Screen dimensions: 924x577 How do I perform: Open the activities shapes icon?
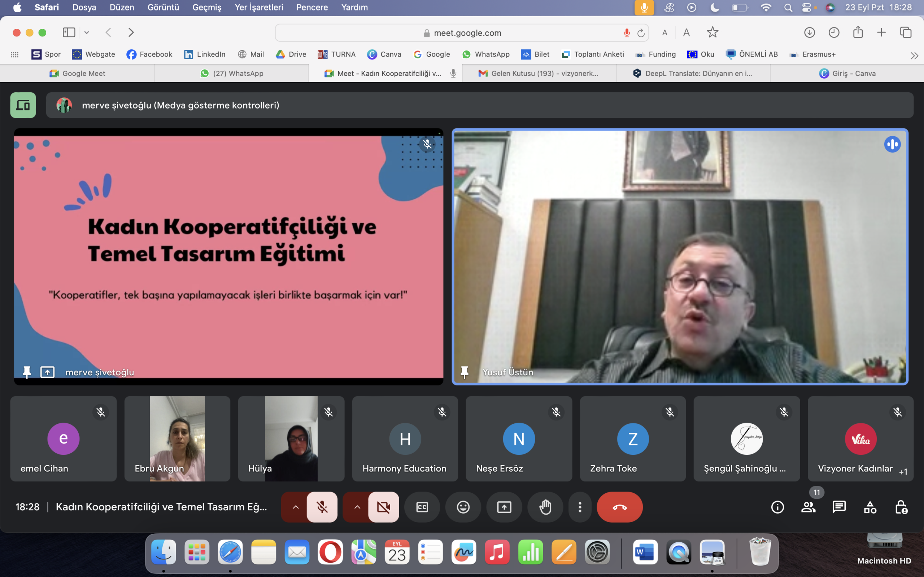pos(870,507)
